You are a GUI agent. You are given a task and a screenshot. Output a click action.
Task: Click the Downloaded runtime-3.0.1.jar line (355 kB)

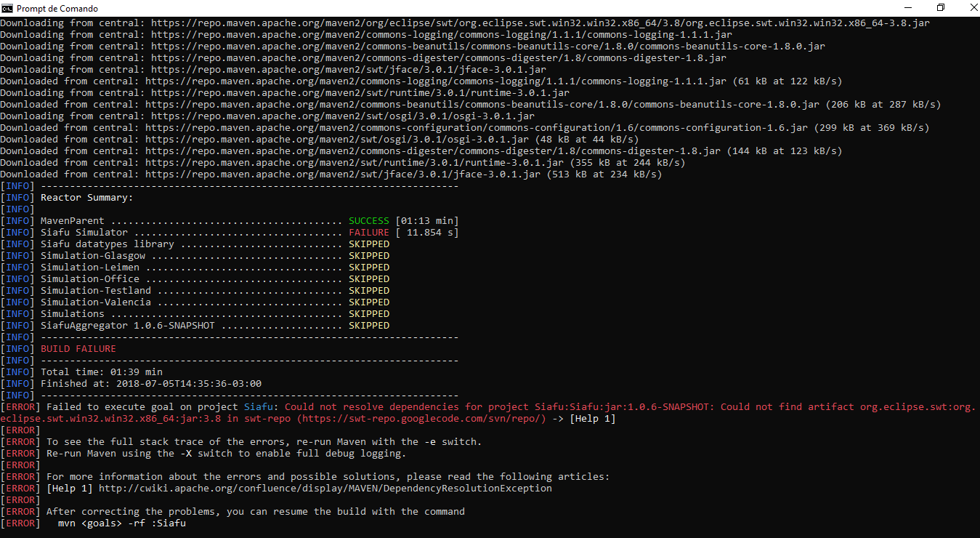pyautogui.click(x=343, y=163)
